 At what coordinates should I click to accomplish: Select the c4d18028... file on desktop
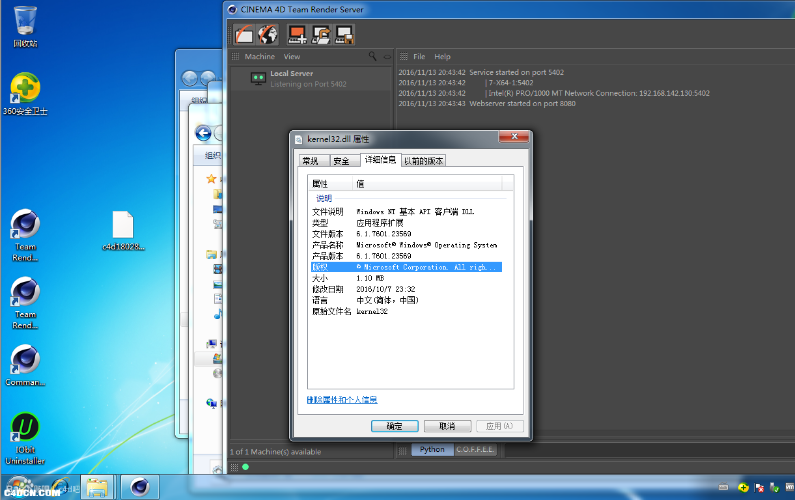coord(123,231)
